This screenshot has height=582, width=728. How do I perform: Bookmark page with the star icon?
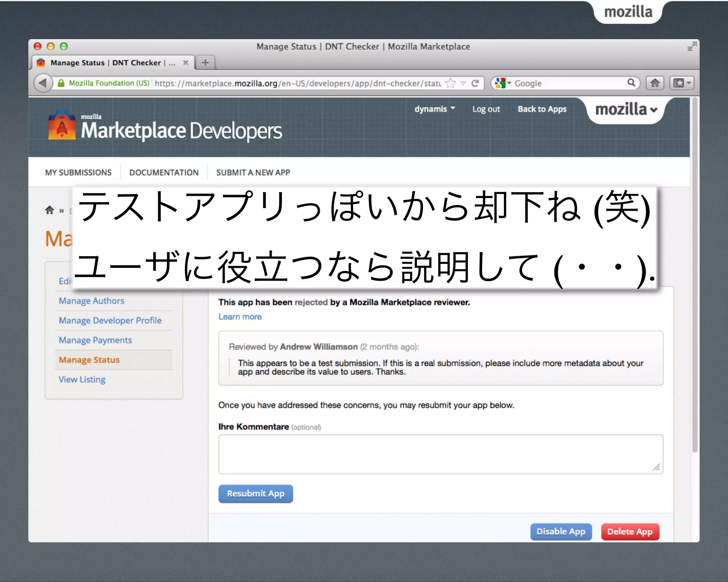coord(450,83)
